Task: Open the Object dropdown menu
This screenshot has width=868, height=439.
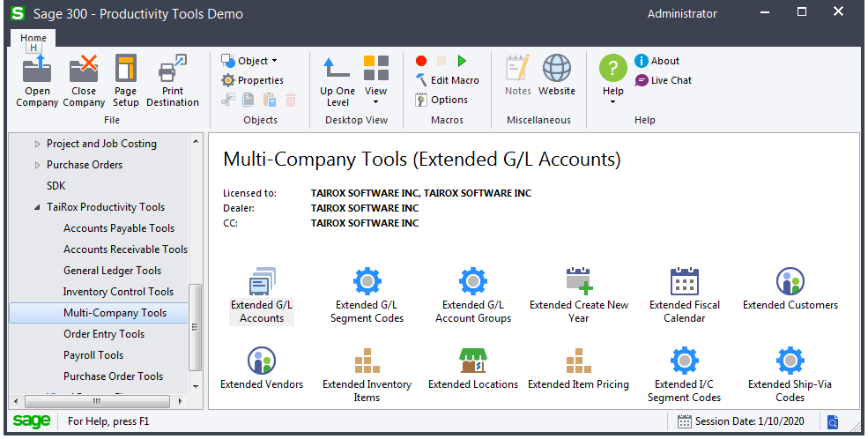Action: click(249, 61)
